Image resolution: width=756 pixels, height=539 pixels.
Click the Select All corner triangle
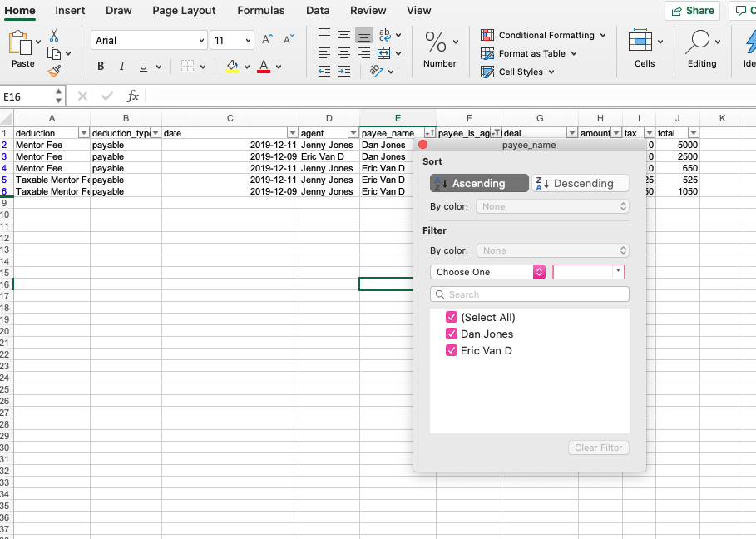click(x=7, y=118)
